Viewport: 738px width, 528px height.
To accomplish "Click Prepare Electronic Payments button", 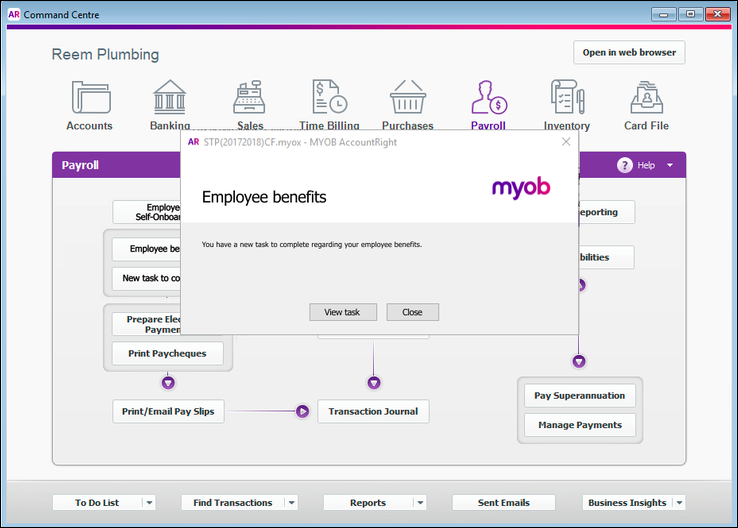I will 146,324.
